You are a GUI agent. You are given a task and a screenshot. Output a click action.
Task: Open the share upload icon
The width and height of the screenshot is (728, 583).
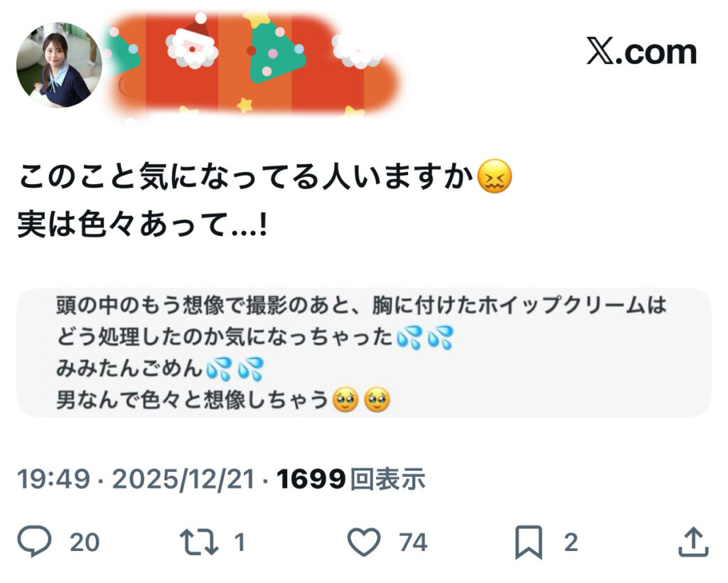pyautogui.click(x=693, y=541)
